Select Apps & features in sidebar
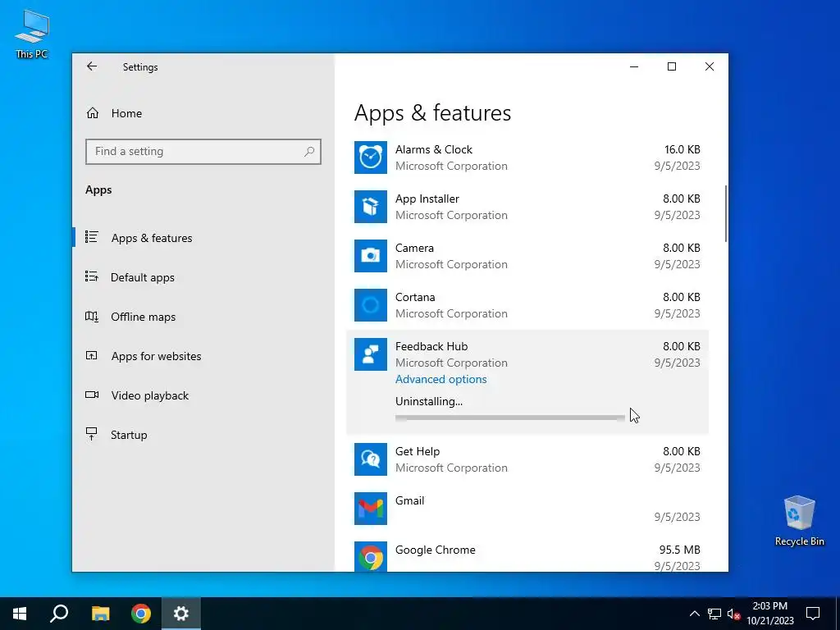Image resolution: width=840 pixels, height=630 pixels. click(203, 238)
